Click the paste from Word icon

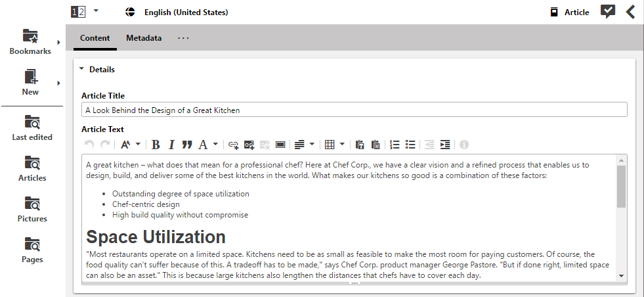click(376, 145)
